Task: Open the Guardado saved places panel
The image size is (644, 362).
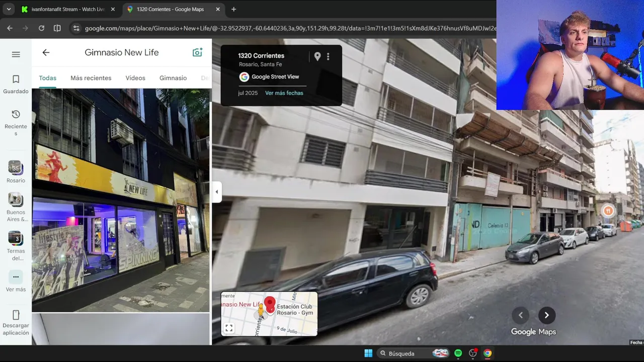Action: tap(16, 84)
